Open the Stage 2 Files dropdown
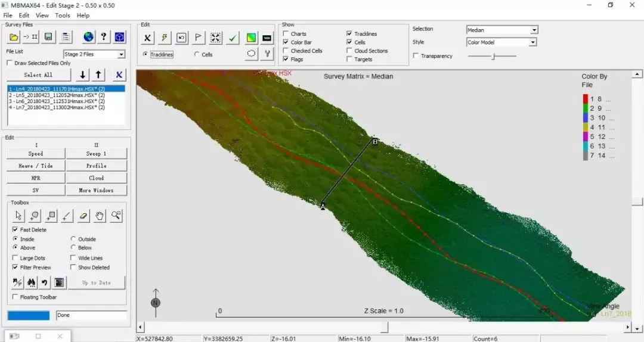The width and height of the screenshot is (644, 342). click(94, 54)
